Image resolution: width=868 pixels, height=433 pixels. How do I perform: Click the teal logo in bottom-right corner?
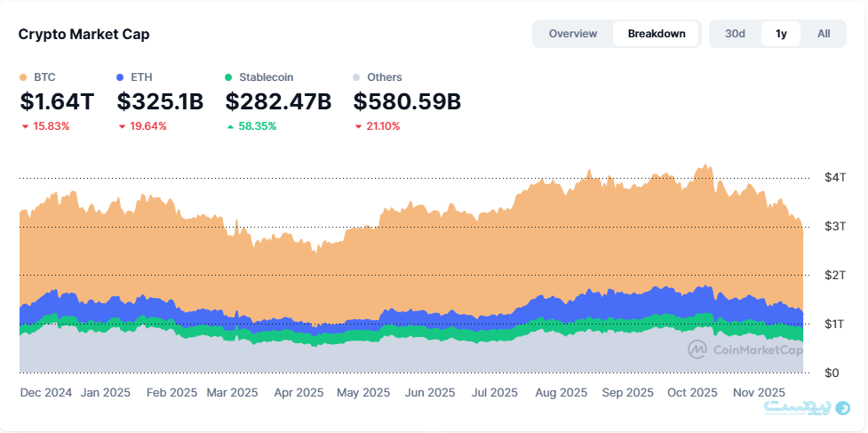(x=841, y=407)
